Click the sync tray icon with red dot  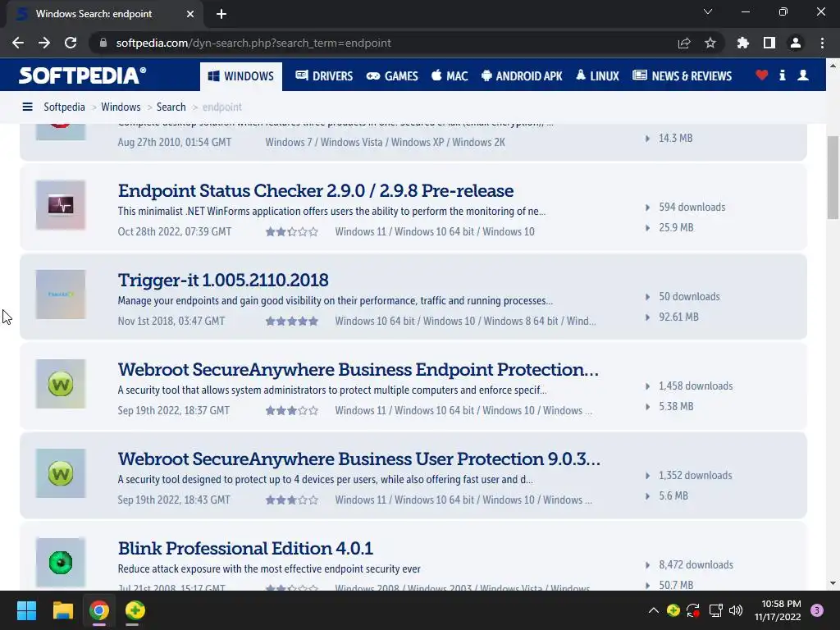[693, 610]
